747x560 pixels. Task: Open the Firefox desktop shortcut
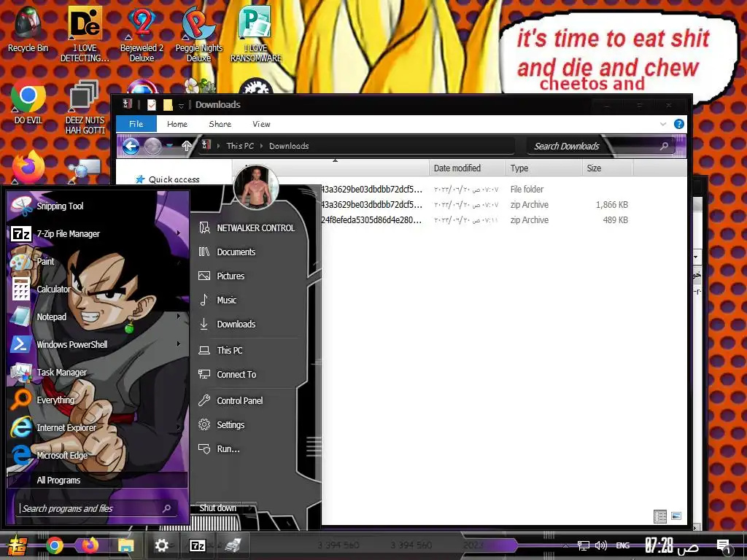coord(28,167)
